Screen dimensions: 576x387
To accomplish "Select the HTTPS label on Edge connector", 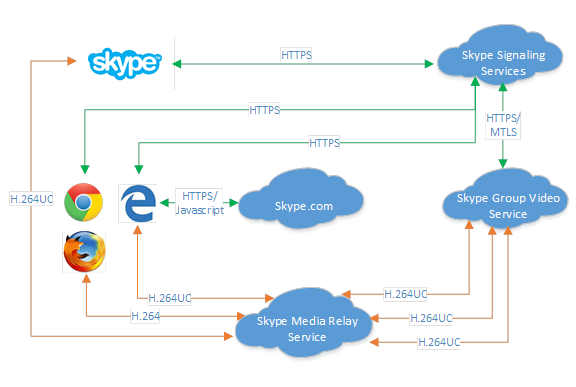I will coord(324,142).
